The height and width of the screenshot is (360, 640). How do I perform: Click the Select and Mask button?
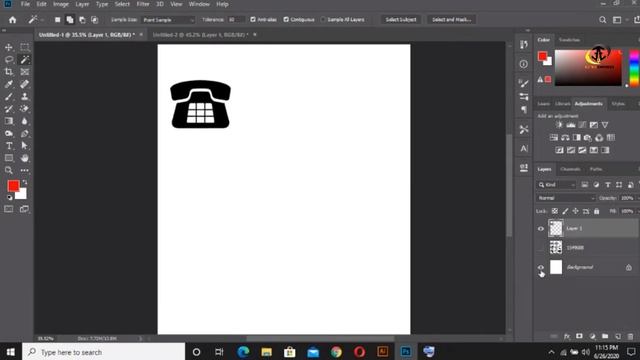(451, 20)
